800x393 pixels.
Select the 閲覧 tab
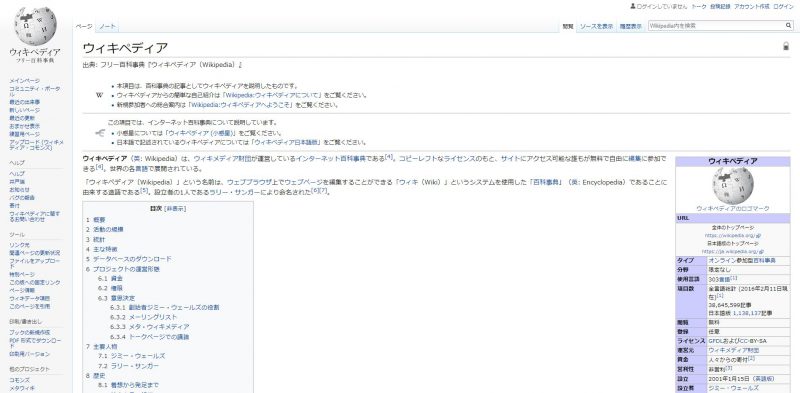click(x=568, y=26)
